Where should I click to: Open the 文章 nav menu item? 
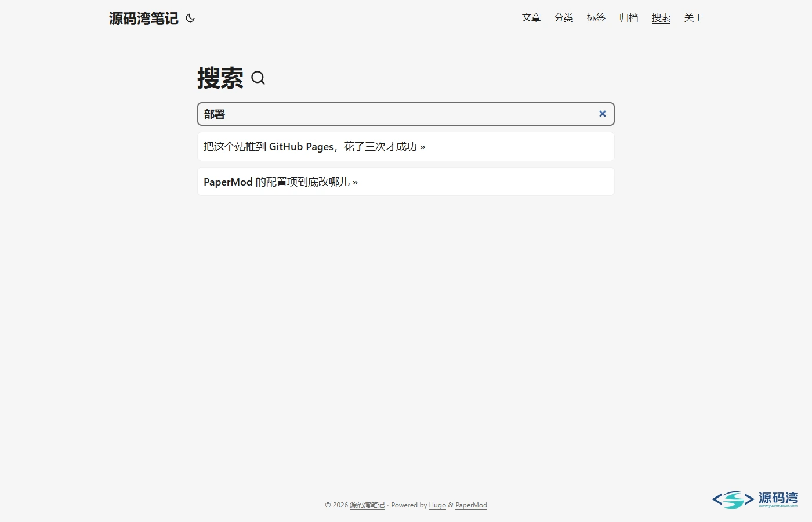(x=531, y=18)
